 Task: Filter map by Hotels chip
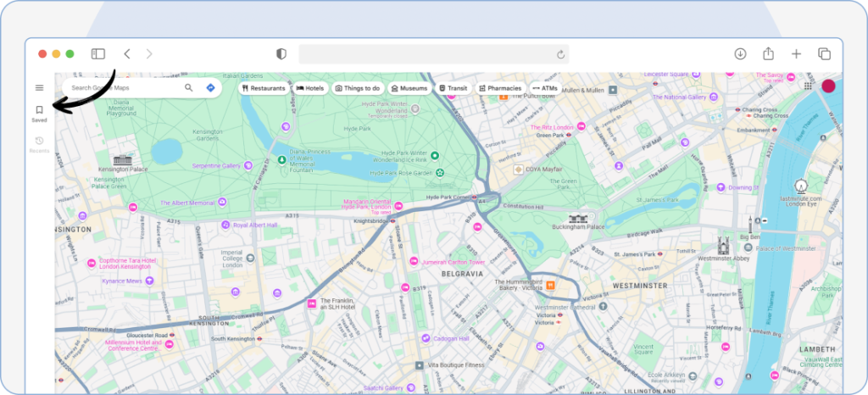click(x=310, y=88)
